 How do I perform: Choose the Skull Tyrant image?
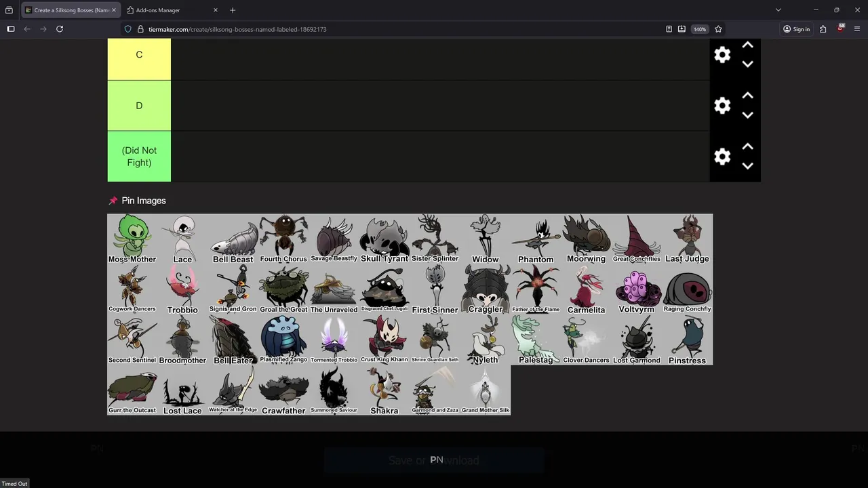coord(384,239)
